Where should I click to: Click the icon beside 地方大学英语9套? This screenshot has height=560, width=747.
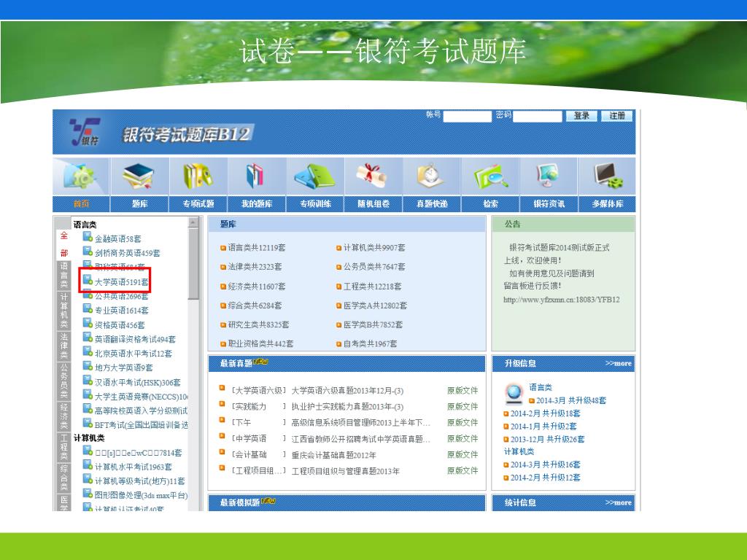(x=88, y=366)
